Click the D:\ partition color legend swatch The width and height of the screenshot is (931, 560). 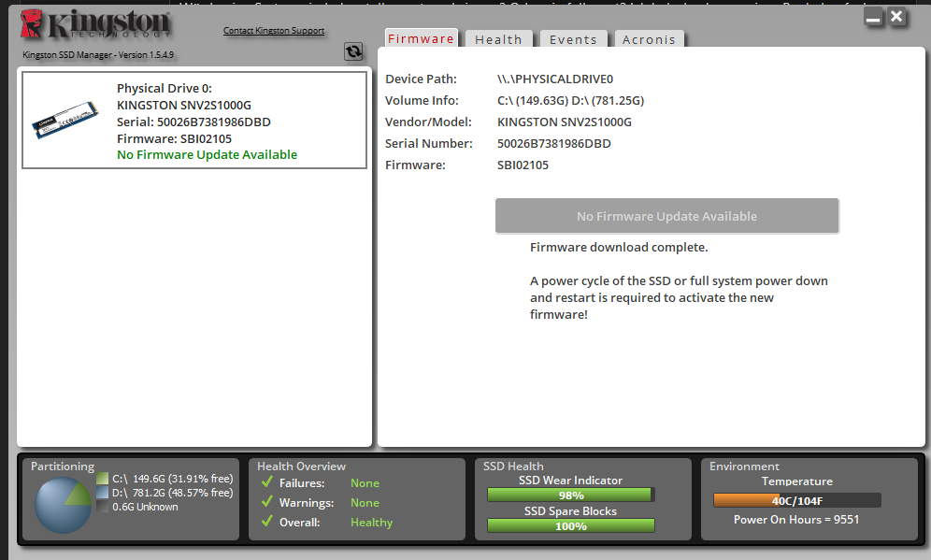[x=102, y=493]
